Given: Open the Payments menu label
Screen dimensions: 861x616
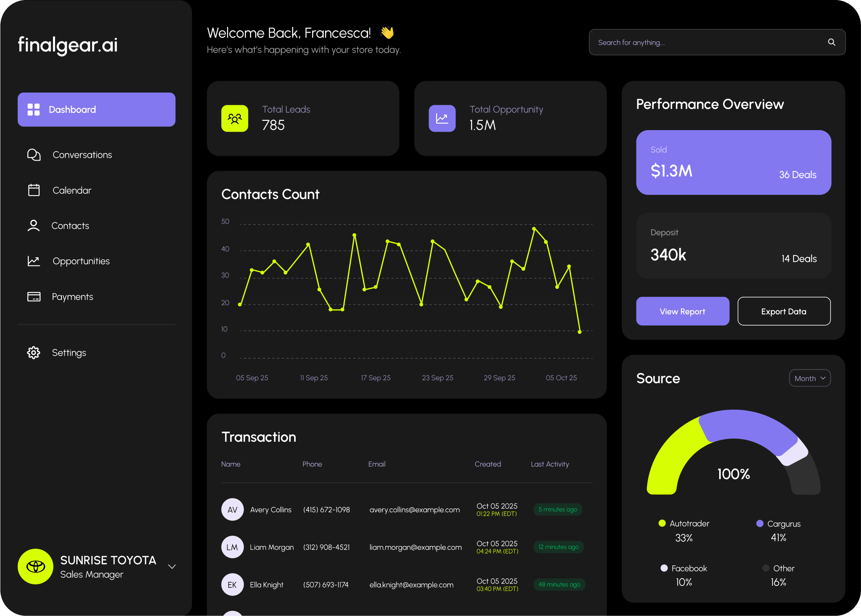Looking at the screenshot, I should [72, 297].
